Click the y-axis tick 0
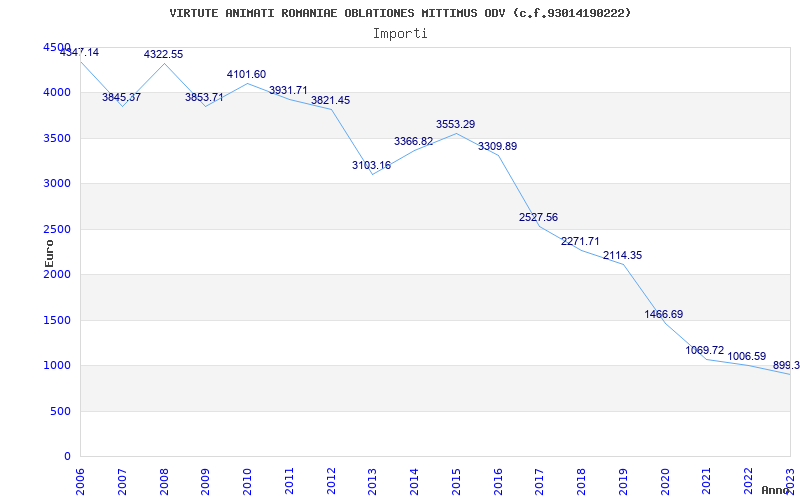The image size is (800, 500). [67, 456]
